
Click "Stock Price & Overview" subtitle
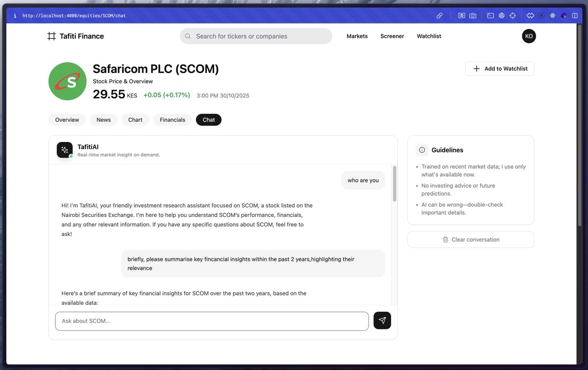point(123,81)
